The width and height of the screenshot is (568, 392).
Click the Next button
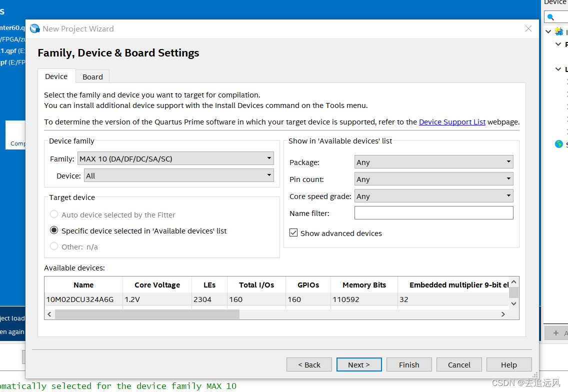[359, 365]
